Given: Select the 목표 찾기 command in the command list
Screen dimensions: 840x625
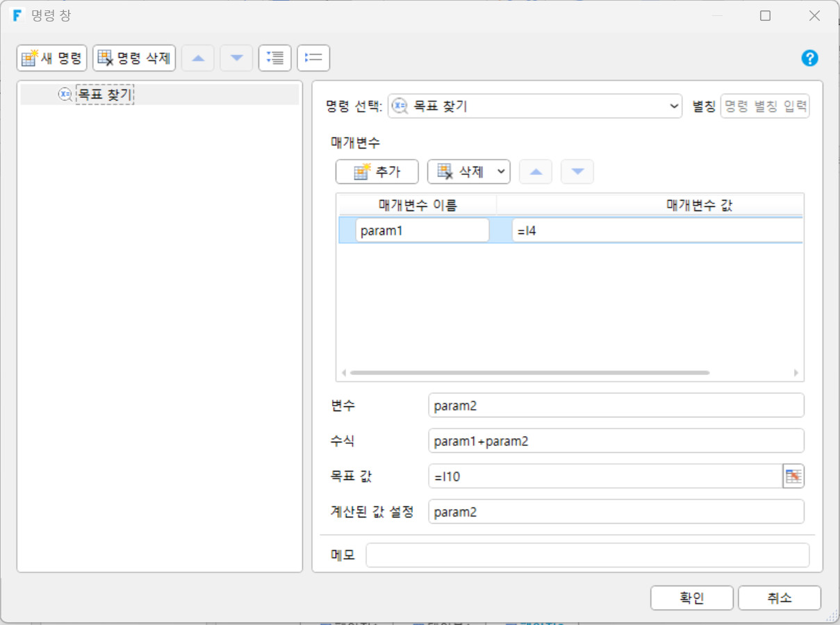Looking at the screenshot, I should pos(105,95).
